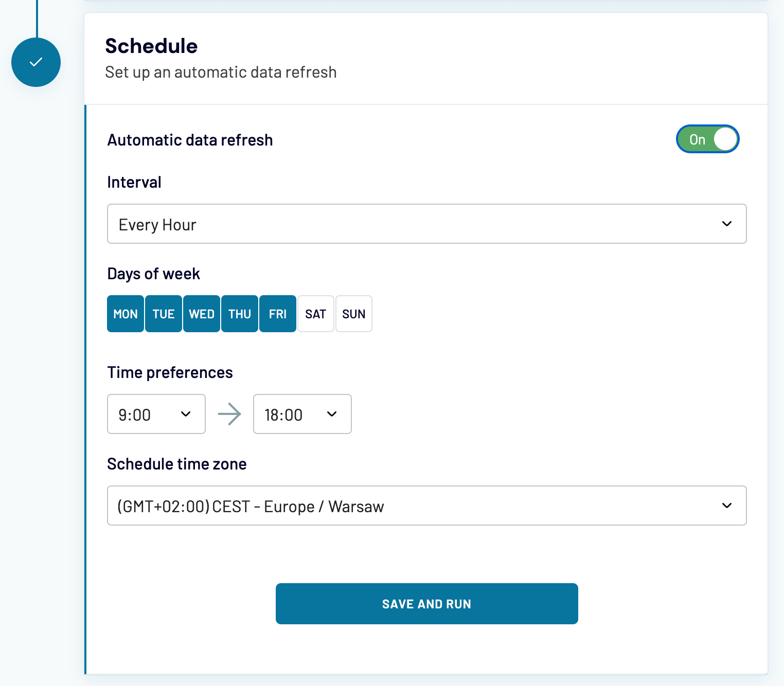Turn off Automatic data refresh switch
Image resolution: width=784 pixels, height=686 pixels.
(x=707, y=139)
